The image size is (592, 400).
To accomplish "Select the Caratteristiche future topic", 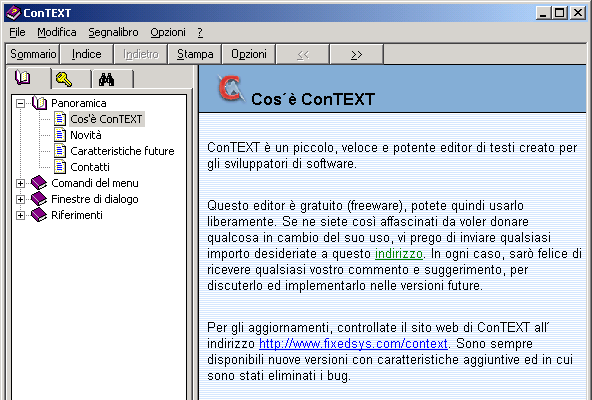I will pos(122,151).
